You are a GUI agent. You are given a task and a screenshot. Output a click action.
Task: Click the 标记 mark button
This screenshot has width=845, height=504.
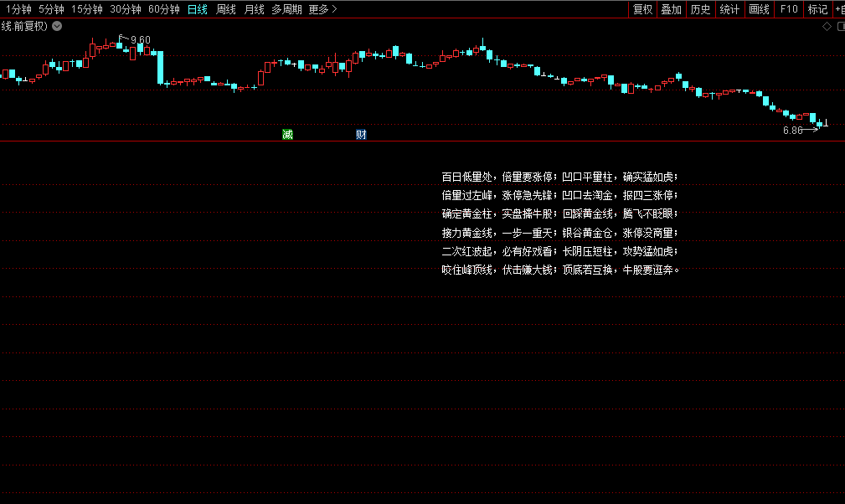(817, 9)
